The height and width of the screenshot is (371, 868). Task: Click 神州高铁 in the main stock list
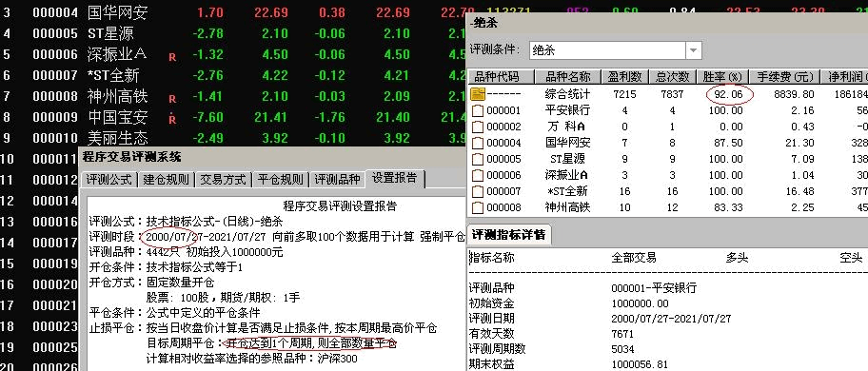tap(117, 96)
